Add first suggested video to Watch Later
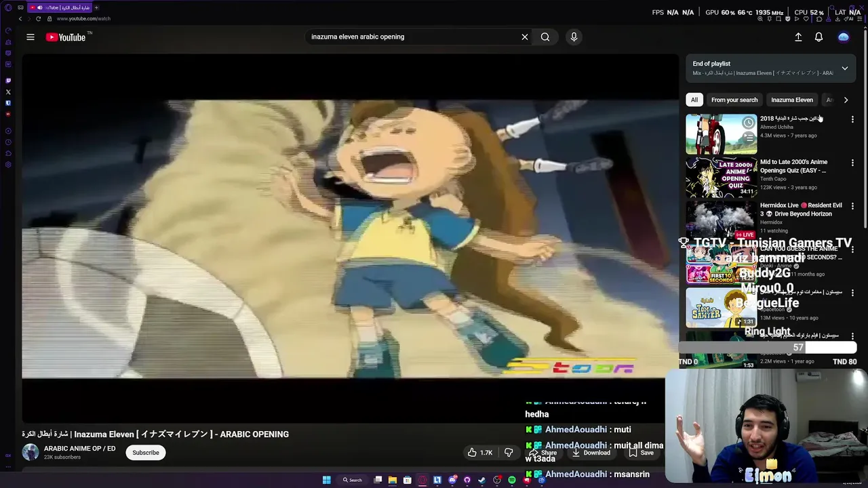Screen dimensions: 868x488 [x=748, y=123]
